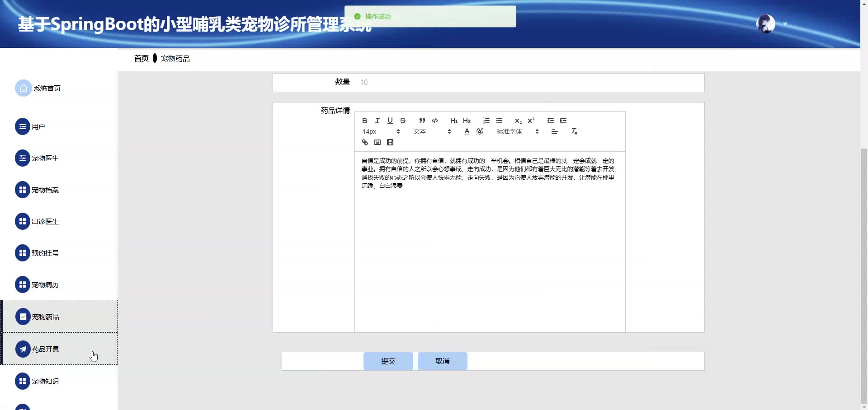Open the 药品开具 sidebar menu
This screenshot has width=868, height=410.
tap(59, 349)
